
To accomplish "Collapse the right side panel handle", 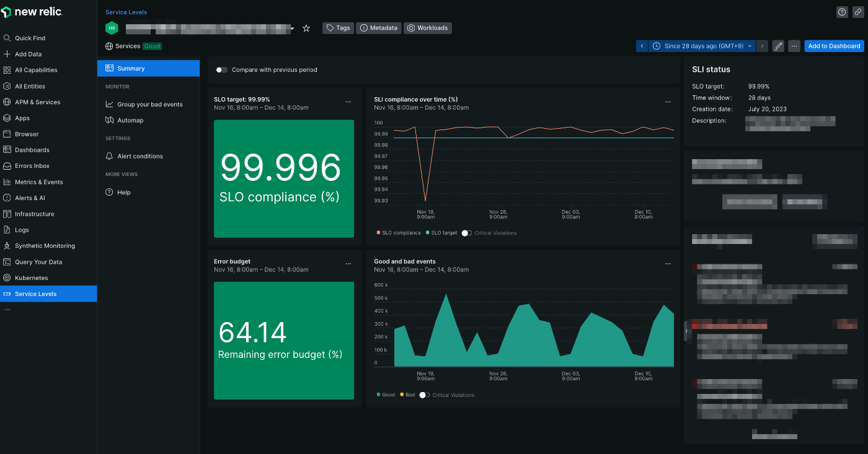I will [x=686, y=331].
